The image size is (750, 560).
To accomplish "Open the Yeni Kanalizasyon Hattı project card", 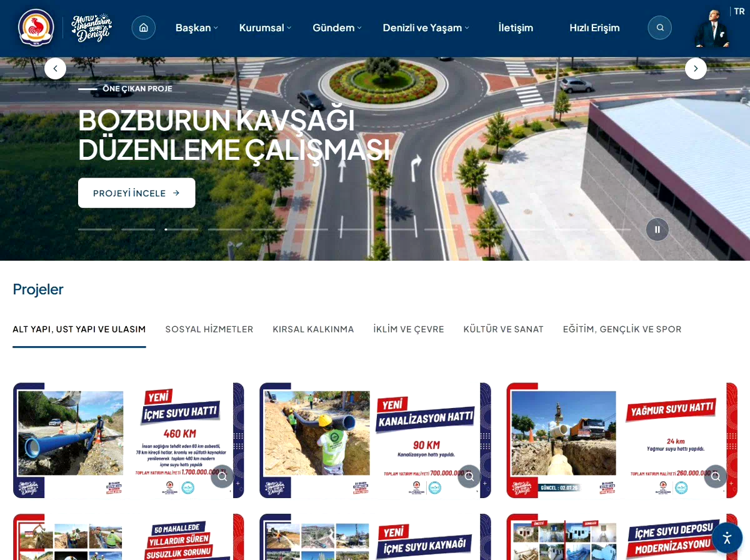I will [x=375, y=441].
